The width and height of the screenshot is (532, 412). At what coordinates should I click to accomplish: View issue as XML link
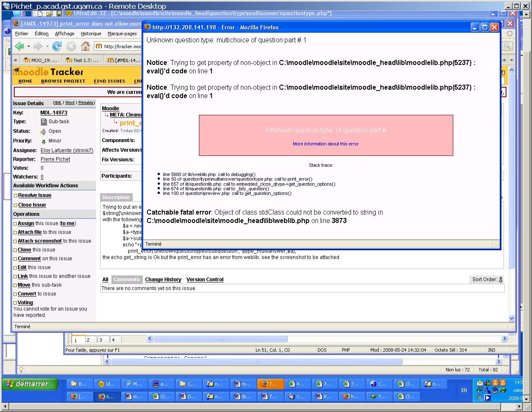coord(57,103)
